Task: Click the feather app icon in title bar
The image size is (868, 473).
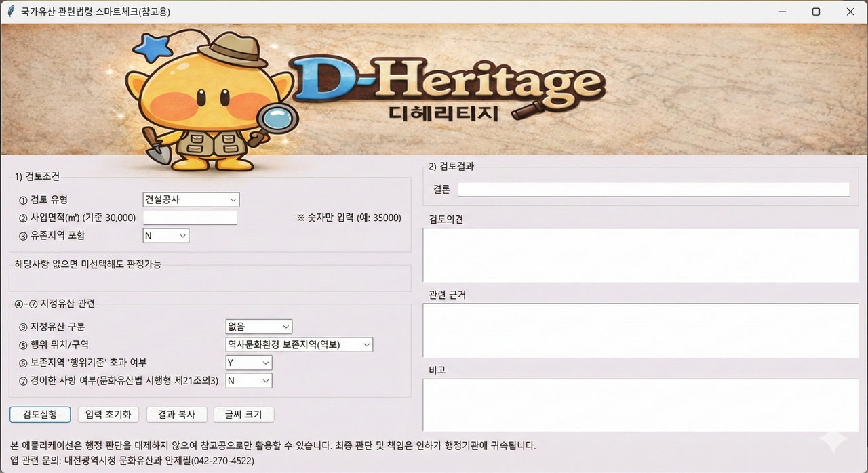Action: pos(10,12)
